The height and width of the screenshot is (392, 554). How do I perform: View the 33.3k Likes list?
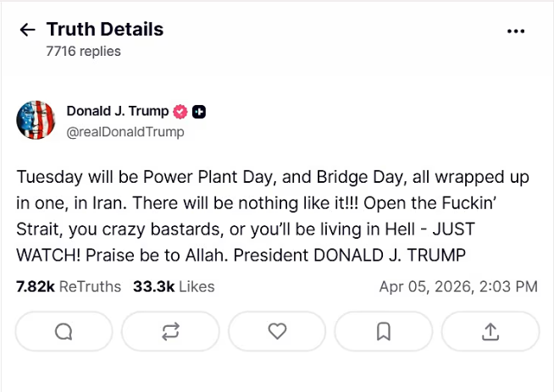(x=174, y=287)
